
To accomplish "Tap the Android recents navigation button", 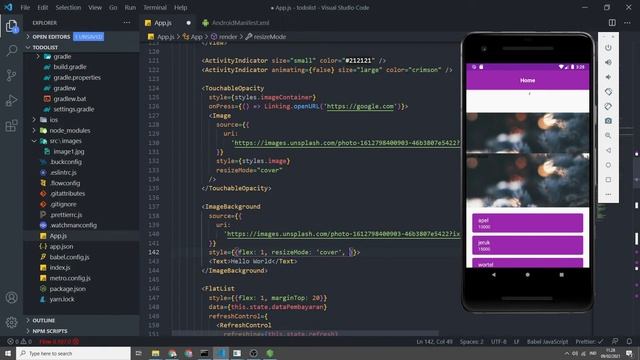I will pyautogui.click(x=562, y=275).
